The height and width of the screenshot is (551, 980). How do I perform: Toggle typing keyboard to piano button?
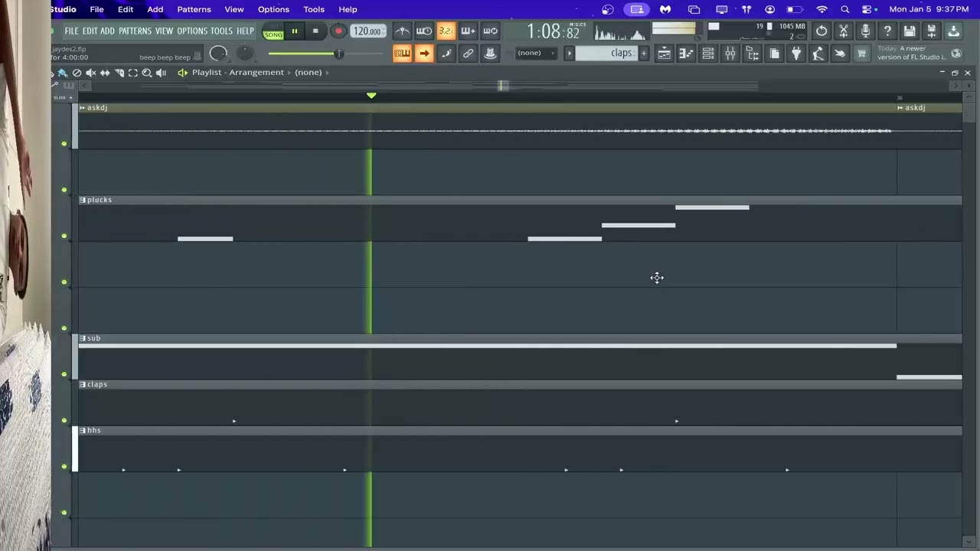pyautogui.click(x=402, y=54)
